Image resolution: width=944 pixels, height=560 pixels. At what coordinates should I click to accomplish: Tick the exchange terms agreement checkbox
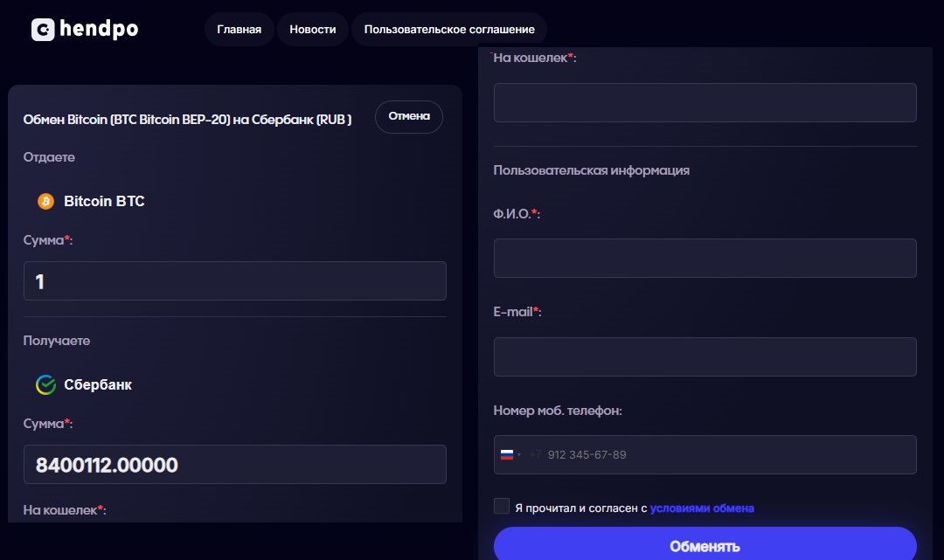tap(502, 506)
